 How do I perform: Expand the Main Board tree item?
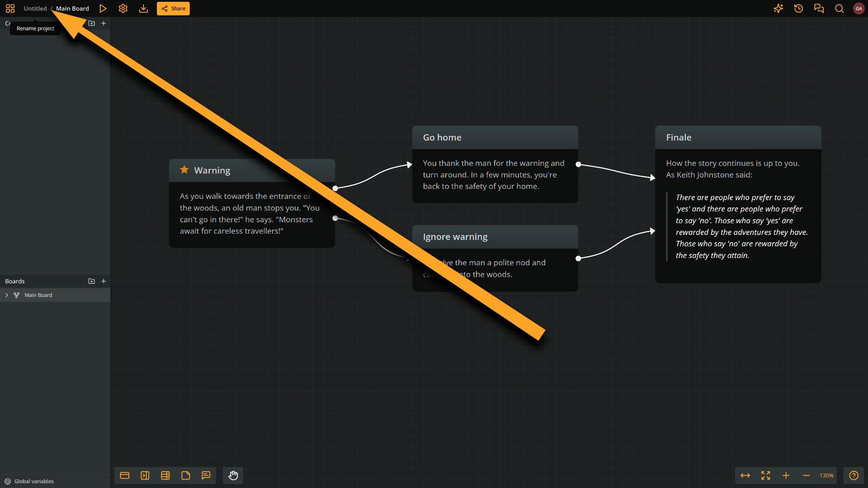(7, 295)
